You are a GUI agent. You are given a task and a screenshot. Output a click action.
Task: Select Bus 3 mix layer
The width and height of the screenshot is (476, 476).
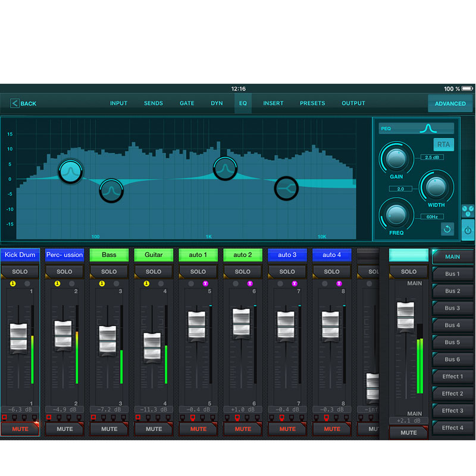453,308
